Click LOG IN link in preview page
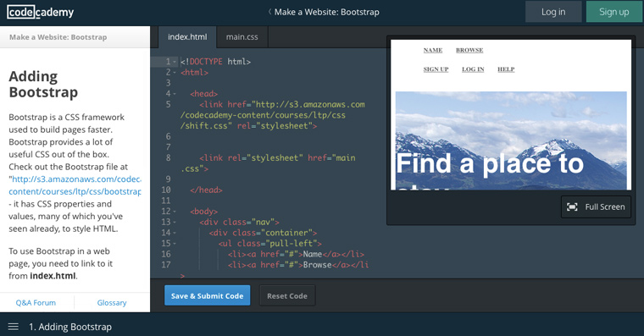The height and width of the screenshot is (336, 644). click(473, 69)
